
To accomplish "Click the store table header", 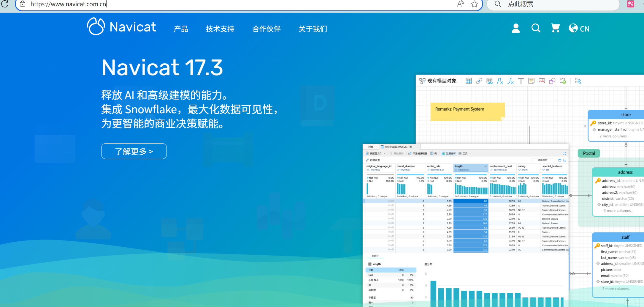I will (616, 114).
